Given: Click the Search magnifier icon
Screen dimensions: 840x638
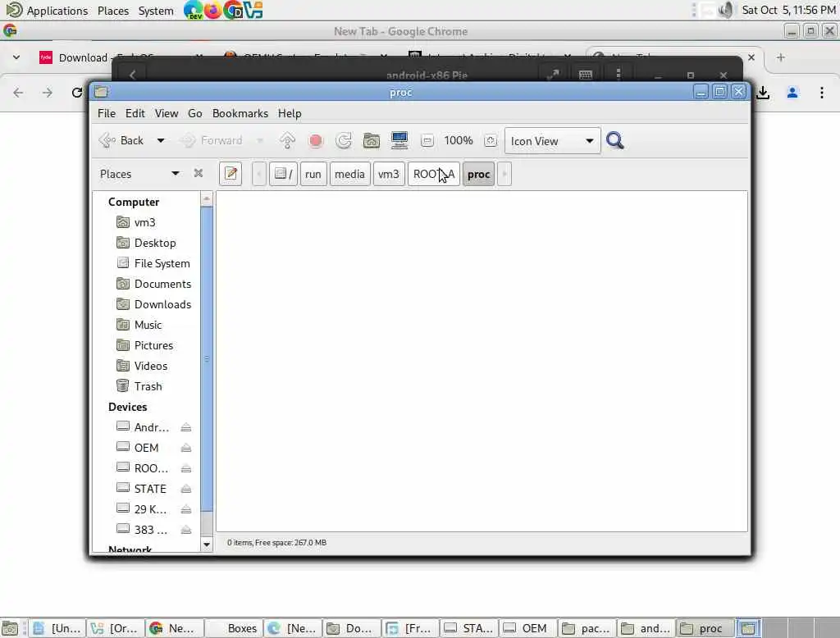Looking at the screenshot, I should tap(614, 140).
